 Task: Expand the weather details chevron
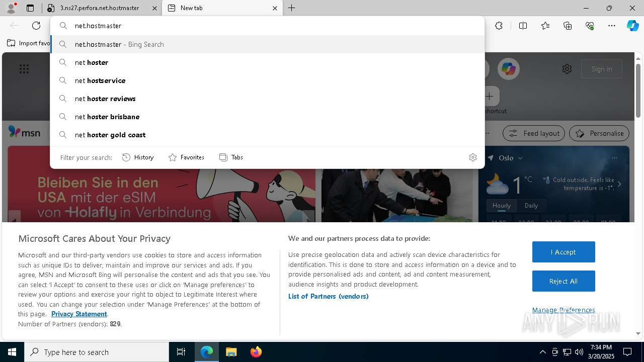coord(619,184)
